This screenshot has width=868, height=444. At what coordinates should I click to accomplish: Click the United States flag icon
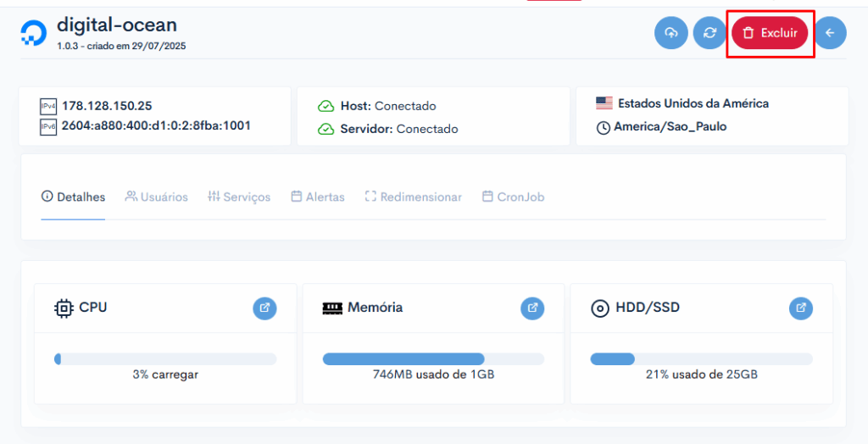tap(604, 103)
